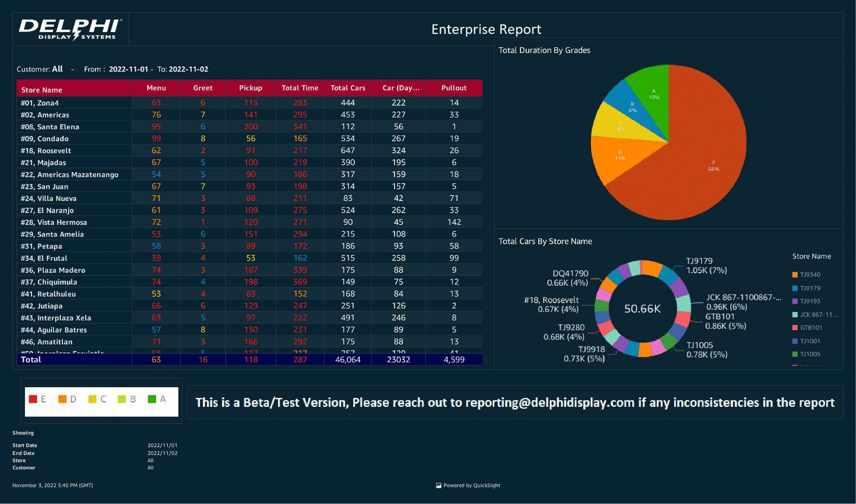Click the DQ41790 0.66K (4%) donut label
The width and height of the screenshot is (856, 504).
click(x=568, y=278)
